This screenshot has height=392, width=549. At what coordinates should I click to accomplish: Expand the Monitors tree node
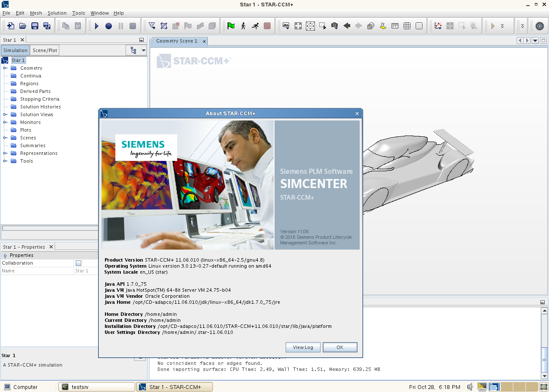[5, 122]
